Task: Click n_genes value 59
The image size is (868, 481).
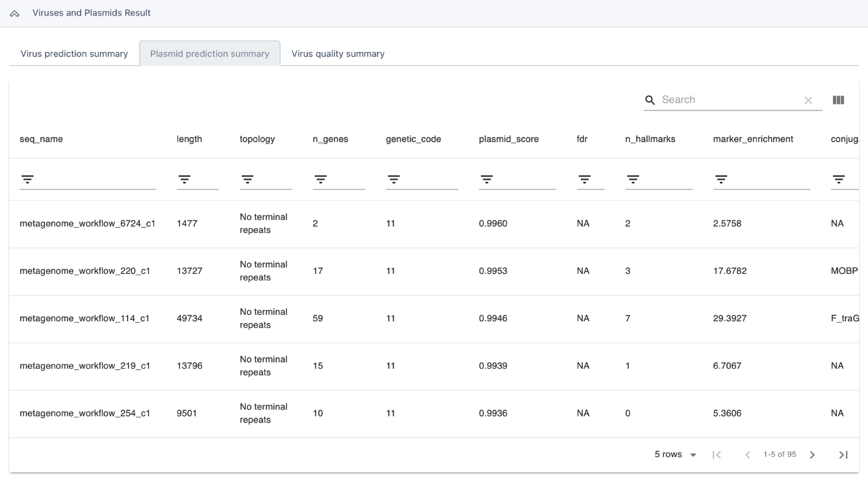Action: [x=318, y=318]
